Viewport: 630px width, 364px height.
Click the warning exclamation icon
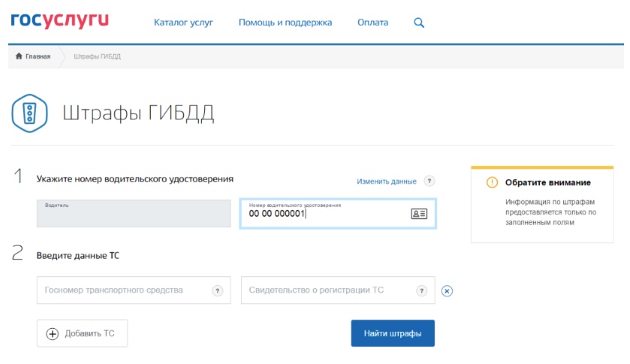pos(492,182)
